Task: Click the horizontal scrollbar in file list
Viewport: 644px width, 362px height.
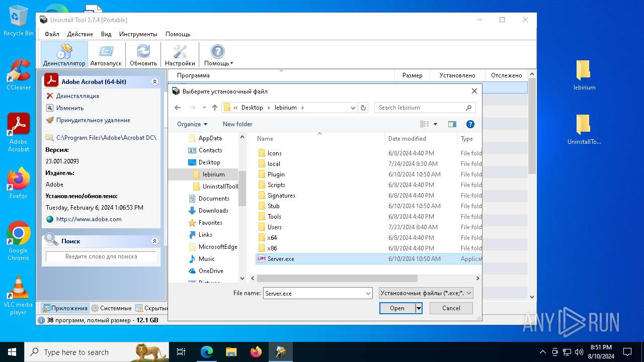Action: [337, 278]
